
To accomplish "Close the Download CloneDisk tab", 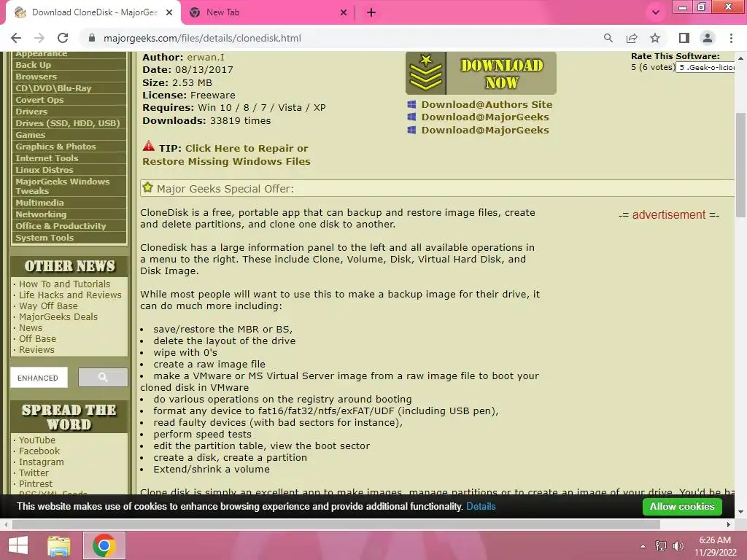I will click(169, 12).
